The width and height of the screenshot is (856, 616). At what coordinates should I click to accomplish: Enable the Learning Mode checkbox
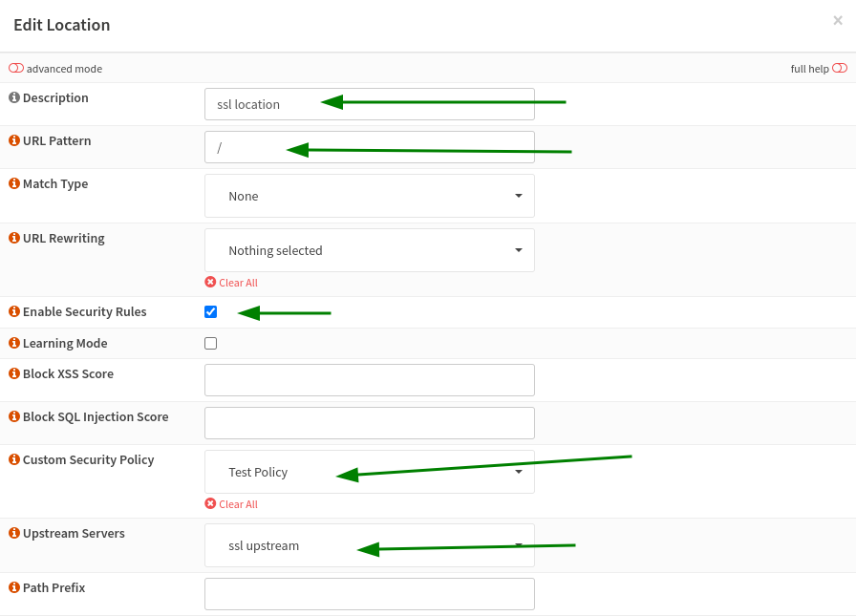(210, 342)
